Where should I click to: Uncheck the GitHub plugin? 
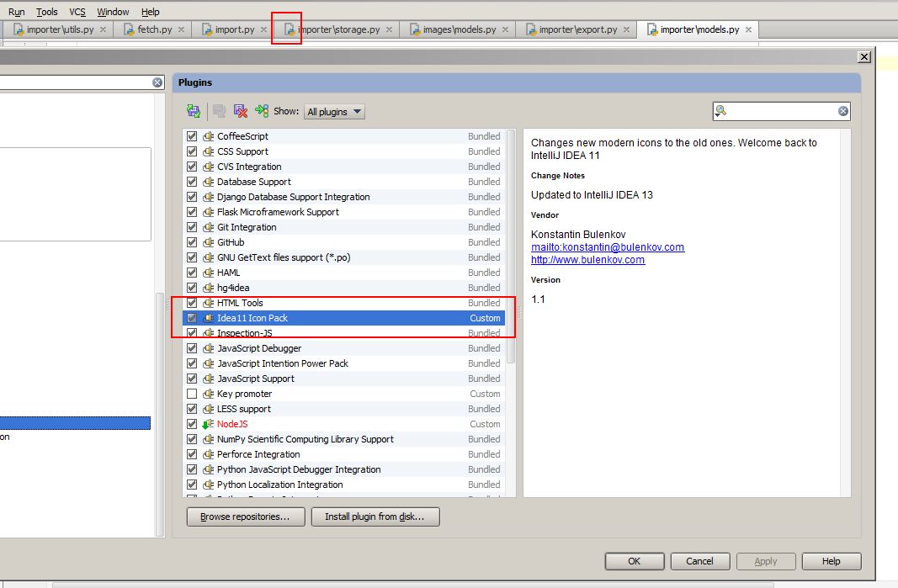(x=192, y=242)
